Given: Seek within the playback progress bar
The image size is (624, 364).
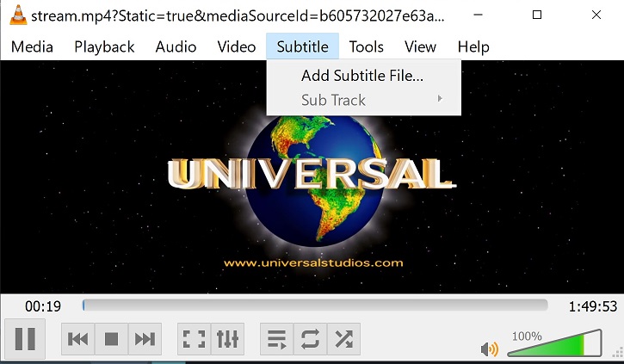Looking at the screenshot, I should (x=315, y=305).
